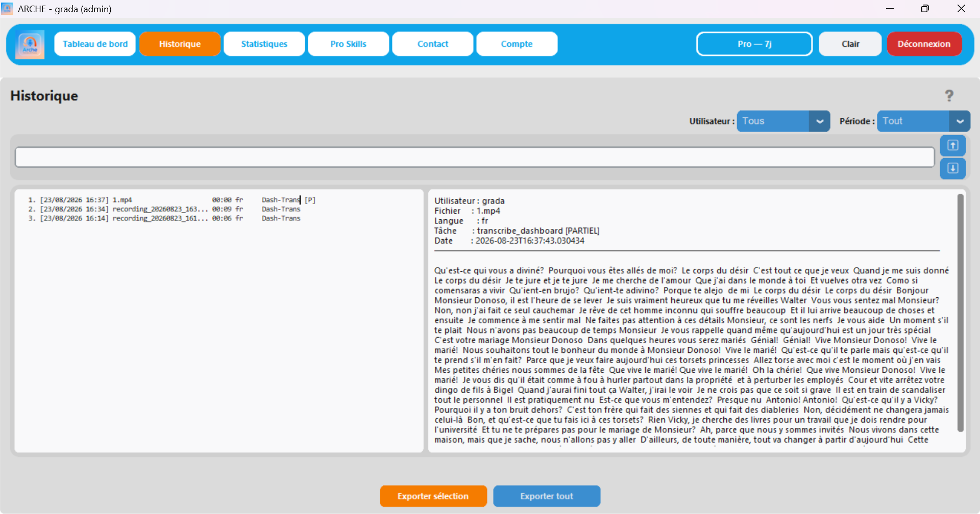Click the Langue : fr detail line

(461, 221)
